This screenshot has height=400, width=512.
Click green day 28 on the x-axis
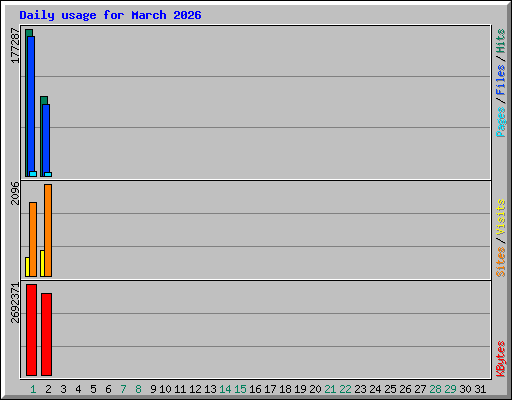click(x=435, y=389)
